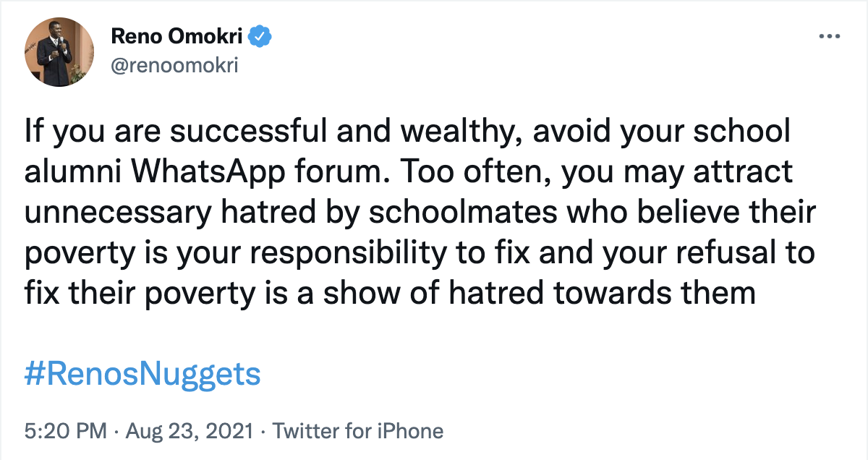Click the tweet line starting "alumni WhatsApp forum"
The image size is (868, 460).
pos(409,173)
